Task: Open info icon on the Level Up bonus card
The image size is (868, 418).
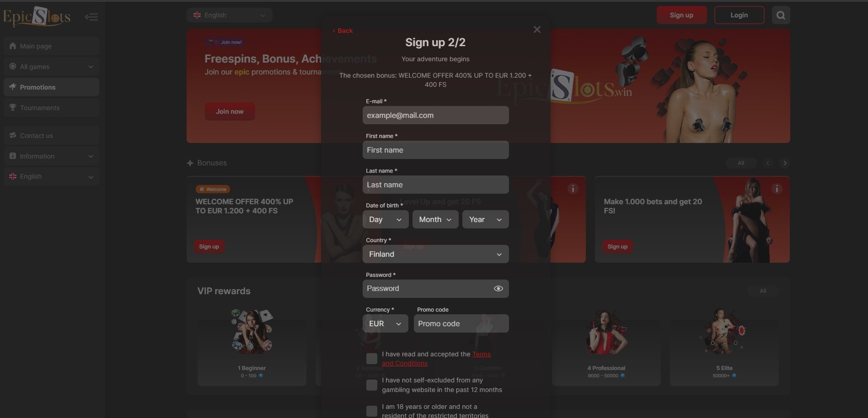Action: coord(573,189)
